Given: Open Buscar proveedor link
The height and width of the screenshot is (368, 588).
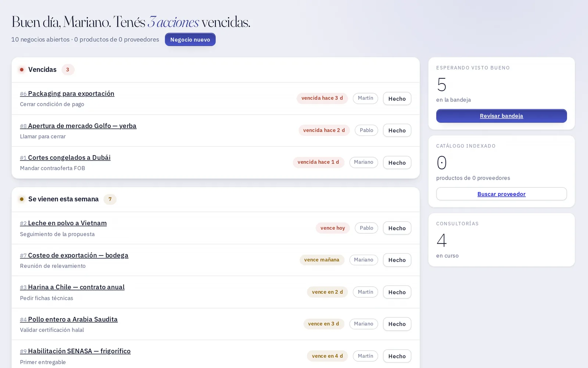Looking at the screenshot, I should tap(501, 194).
